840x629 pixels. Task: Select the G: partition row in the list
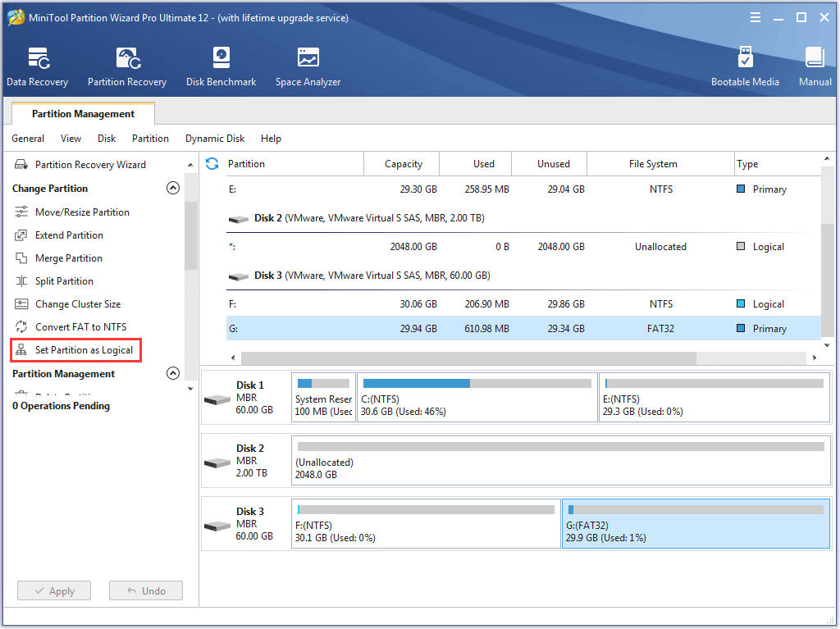click(x=523, y=328)
